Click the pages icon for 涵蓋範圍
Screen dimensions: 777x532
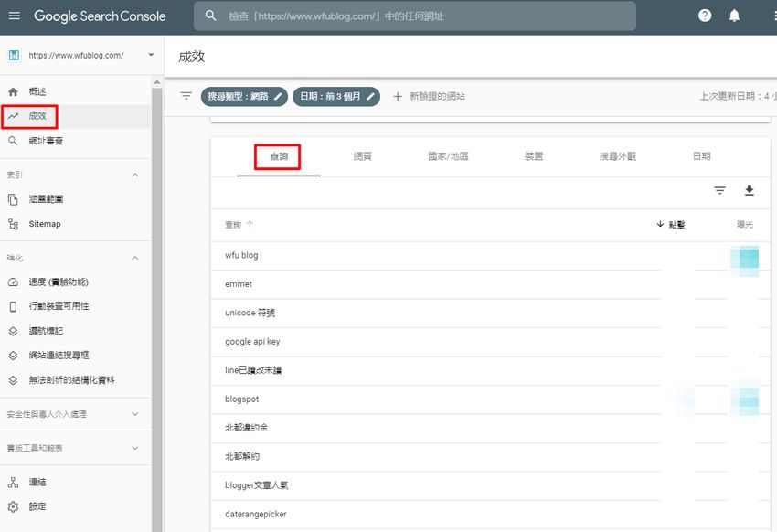(14, 199)
